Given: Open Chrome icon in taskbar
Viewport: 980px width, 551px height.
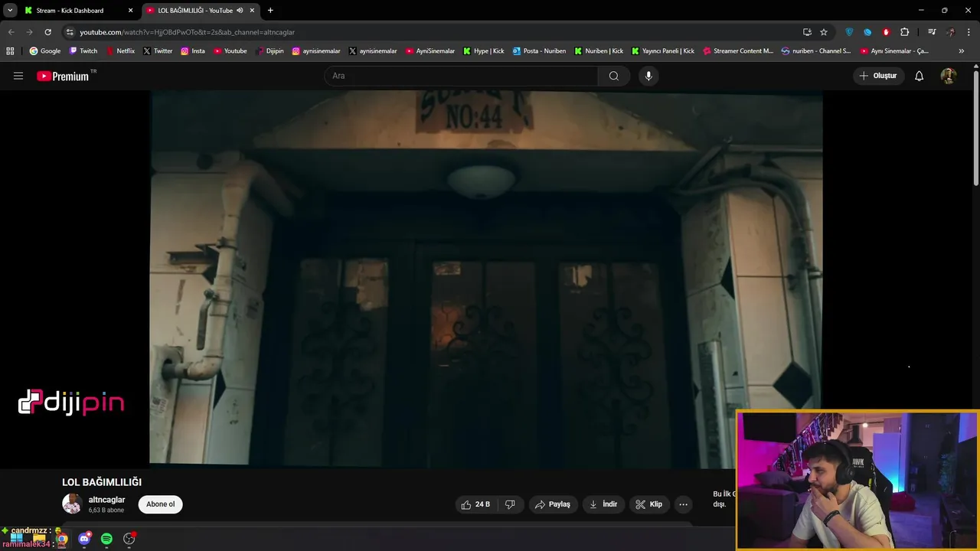Looking at the screenshot, I should tap(62, 539).
